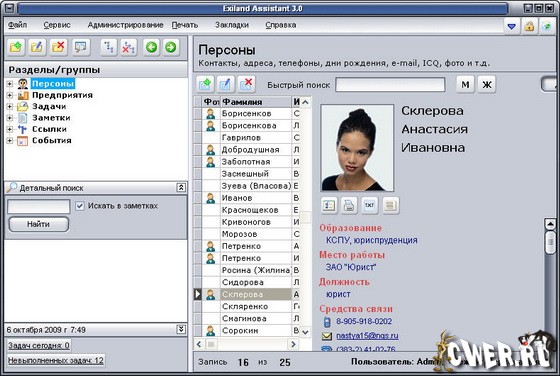This screenshot has width=560, height=376.
Task: Click the add section toolbar icon
Action: [x=16, y=47]
